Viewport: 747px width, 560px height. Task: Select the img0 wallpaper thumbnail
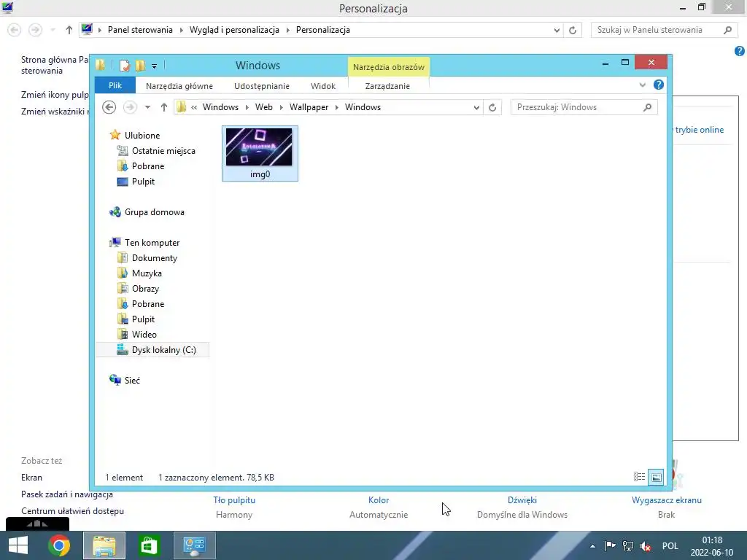click(260, 153)
